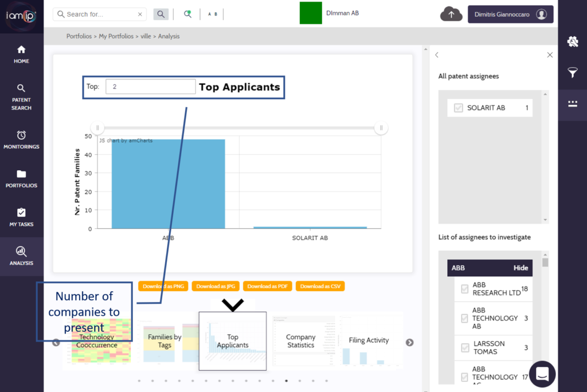Click Portfolios breadcrumb link
The width and height of the screenshot is (587, 392).
(79, 36)
